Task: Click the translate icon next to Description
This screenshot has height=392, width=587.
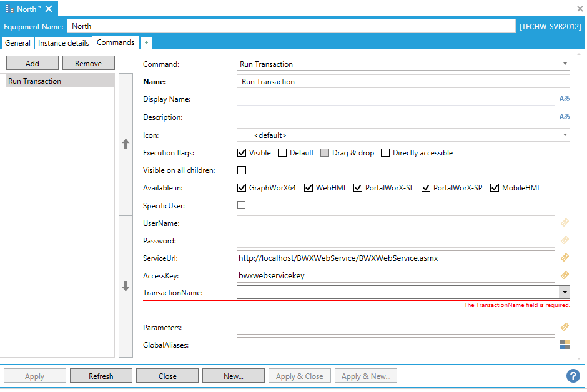Action: [564, 117]
